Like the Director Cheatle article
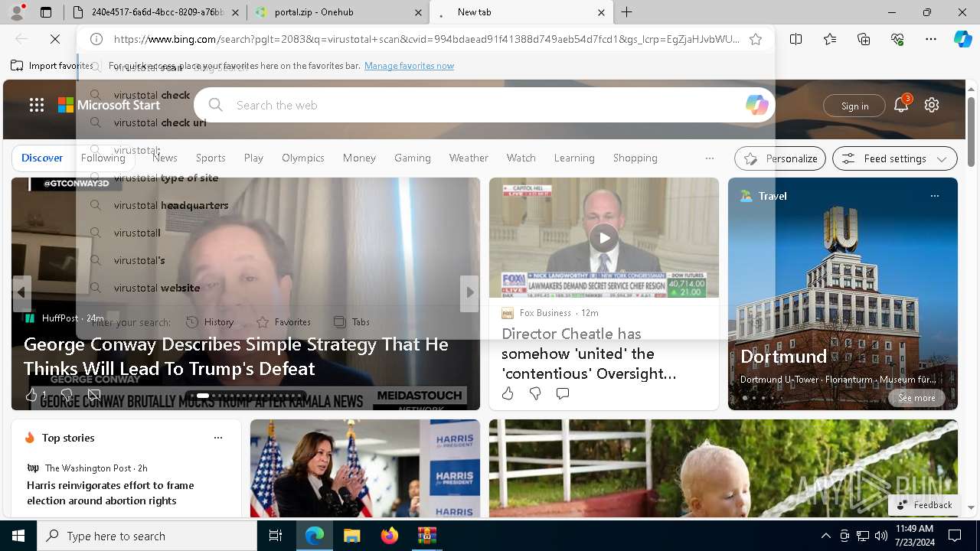Screen dimensions: 980x551 508,393
